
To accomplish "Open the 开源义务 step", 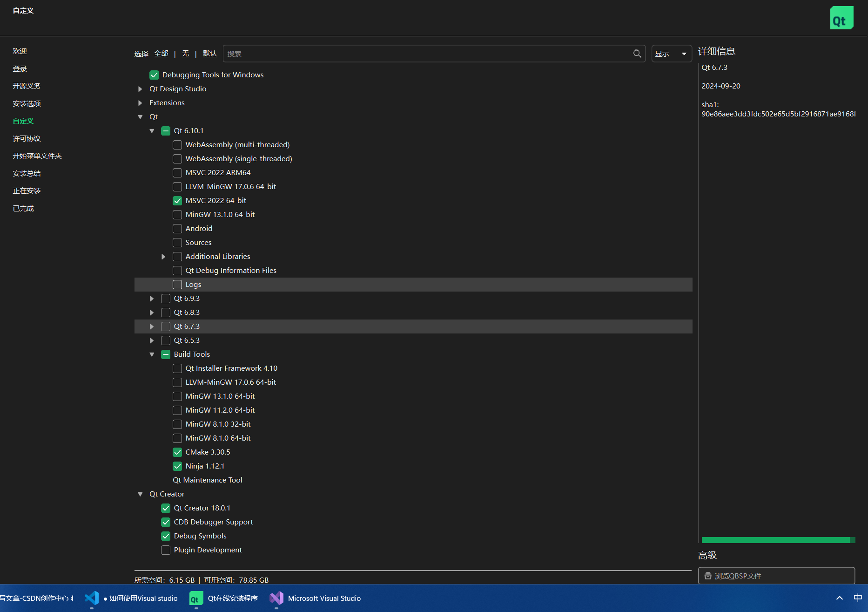I will click(x=27, y=86).
